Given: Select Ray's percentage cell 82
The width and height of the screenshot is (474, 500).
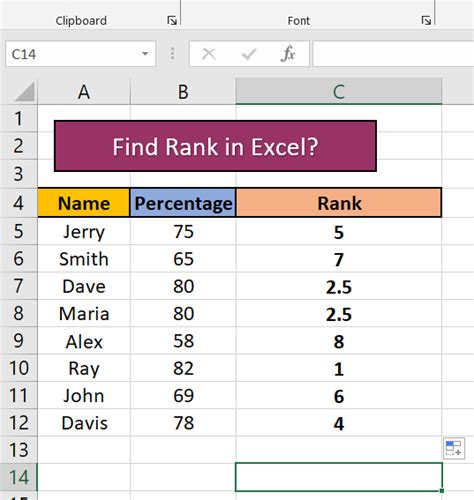Looking at the screenshot, I should [x=183, y=368].
